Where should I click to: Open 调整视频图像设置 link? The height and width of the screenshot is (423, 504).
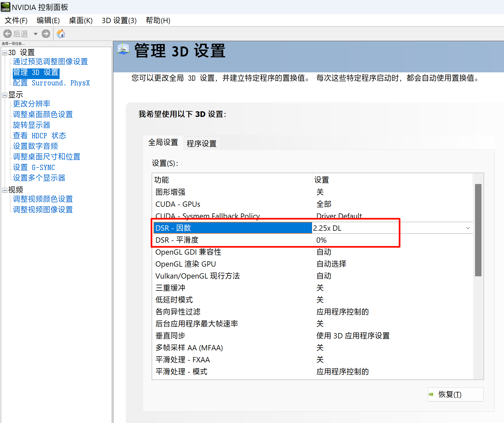coord(43,210)
